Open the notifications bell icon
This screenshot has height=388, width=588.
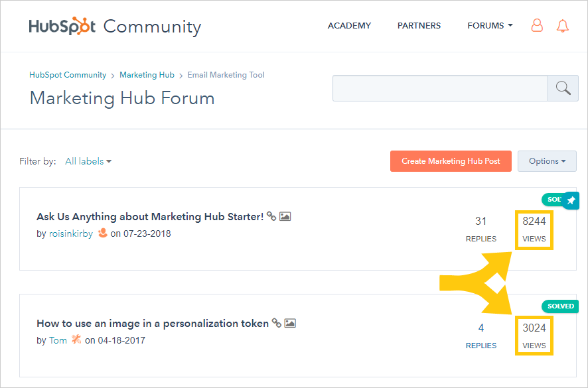pyautogui.click(x=563, y=26)
